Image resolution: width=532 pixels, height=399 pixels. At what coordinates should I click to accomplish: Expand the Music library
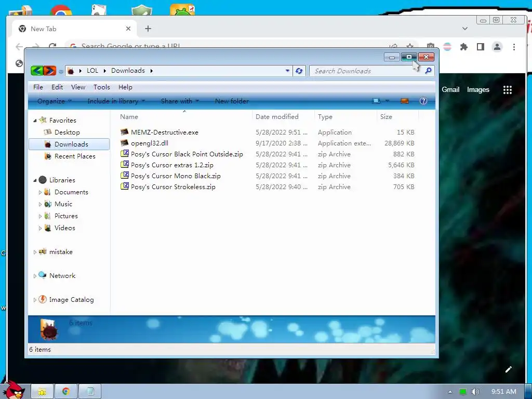tap(40, 204)
